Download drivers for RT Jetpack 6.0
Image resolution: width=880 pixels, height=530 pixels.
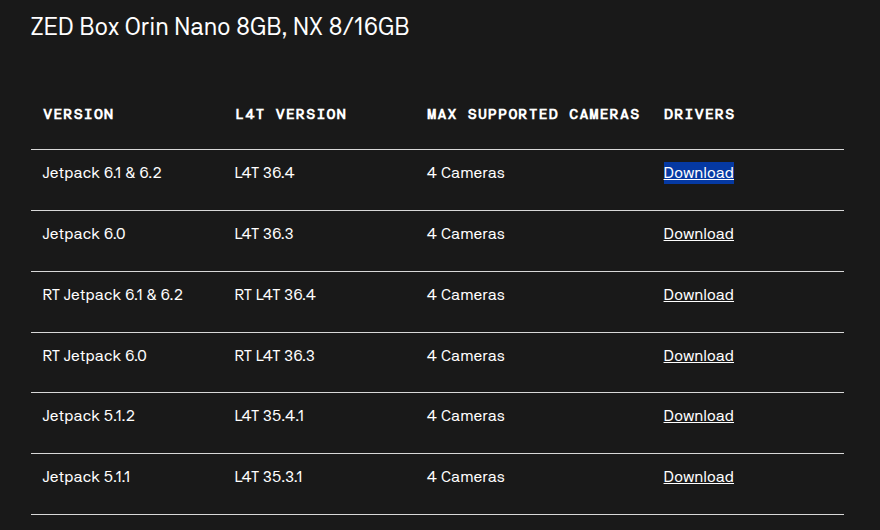click(698, 356)
